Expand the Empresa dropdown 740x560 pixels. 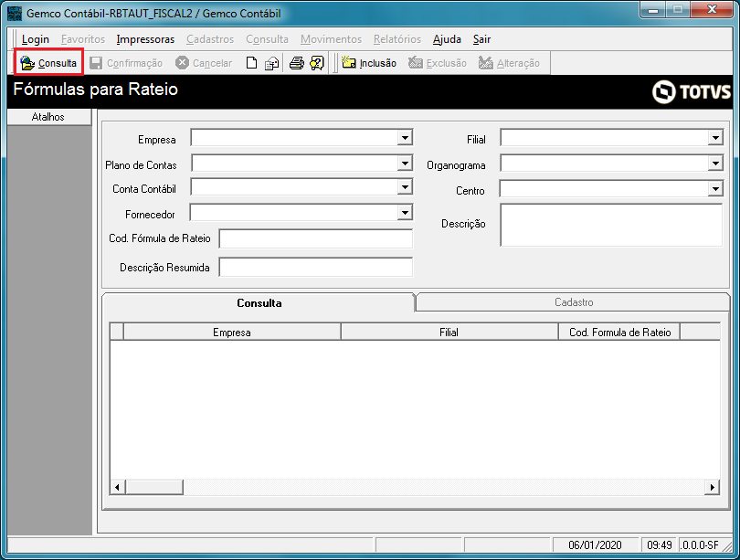pos(405,138)
